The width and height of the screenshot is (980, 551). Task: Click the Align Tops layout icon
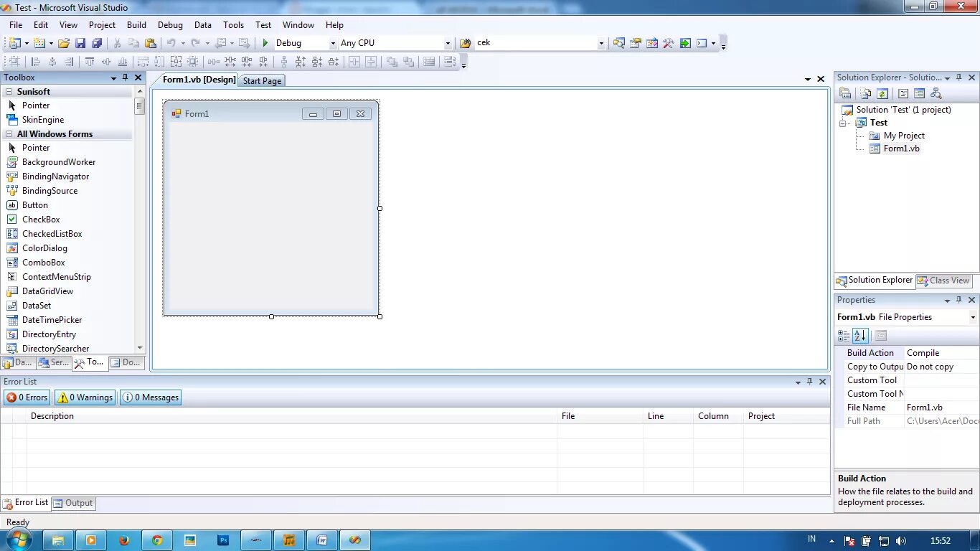tap(90, 62)
